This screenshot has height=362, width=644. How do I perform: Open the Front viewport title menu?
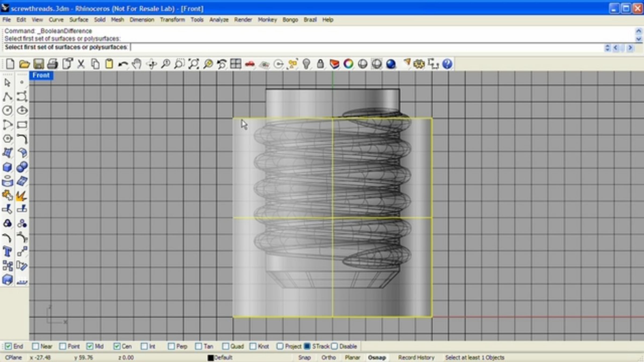point(41,75)
